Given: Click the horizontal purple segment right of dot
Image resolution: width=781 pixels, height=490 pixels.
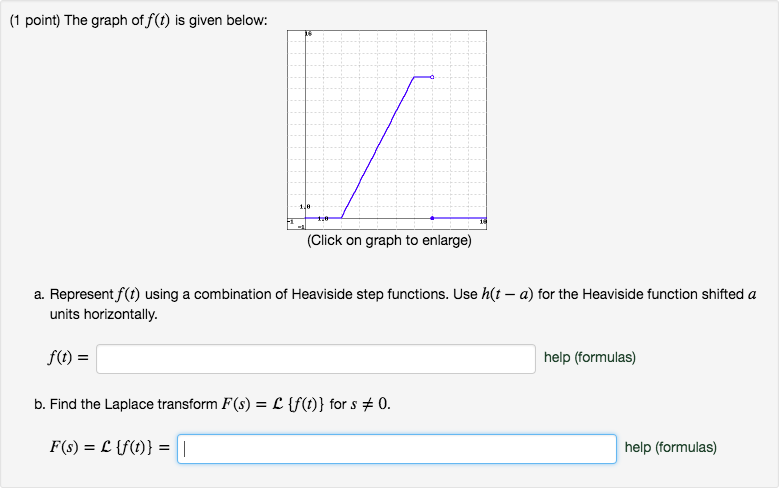Looking at the screenshot, I should [460, 218].
